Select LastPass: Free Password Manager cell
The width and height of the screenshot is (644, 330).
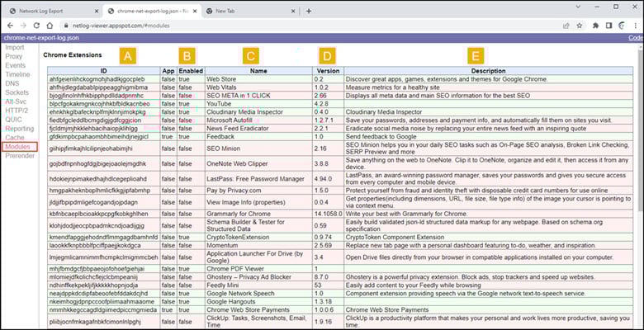tap(258, 179)
